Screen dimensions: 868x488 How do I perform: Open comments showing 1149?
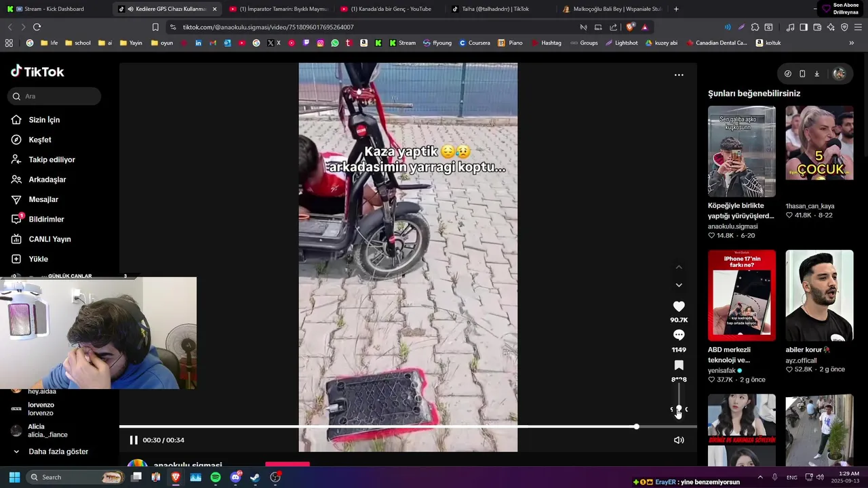(x=679, y=335)
